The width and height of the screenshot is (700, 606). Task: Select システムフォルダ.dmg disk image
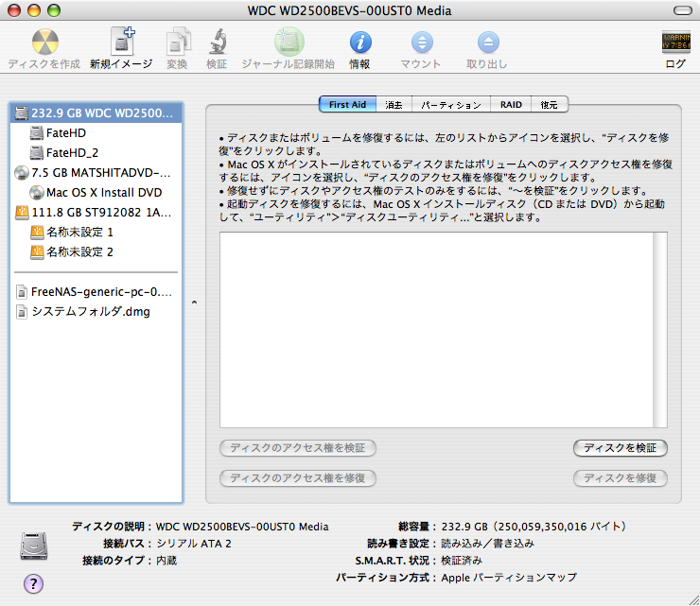tap(96, 311)
